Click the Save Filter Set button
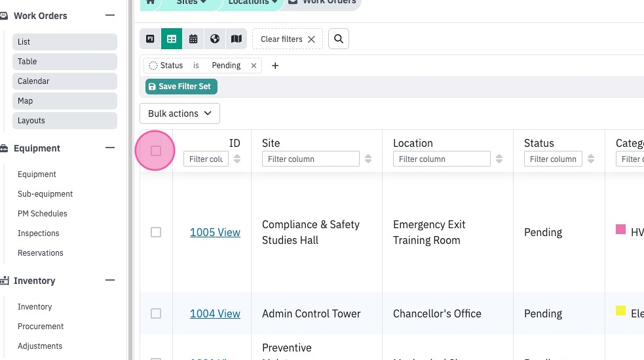The image size is (644, 360). click(x=181, y=87)
